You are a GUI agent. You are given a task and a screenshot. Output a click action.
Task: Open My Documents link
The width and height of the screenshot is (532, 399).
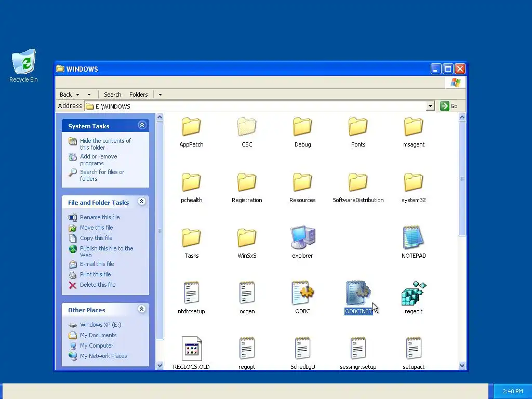click(98, 335)
